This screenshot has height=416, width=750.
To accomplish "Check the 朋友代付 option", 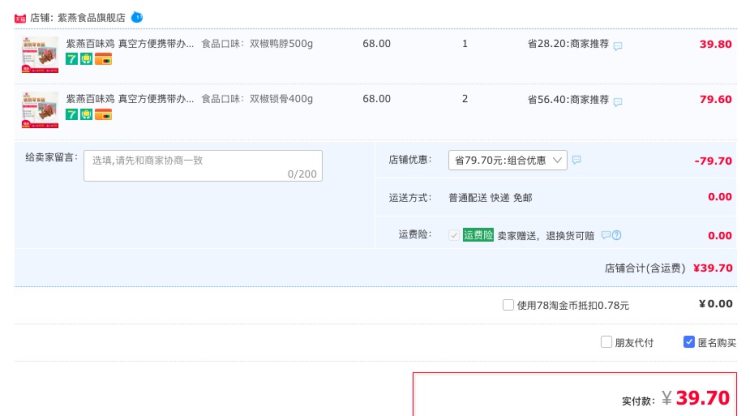I will (606, 342).
